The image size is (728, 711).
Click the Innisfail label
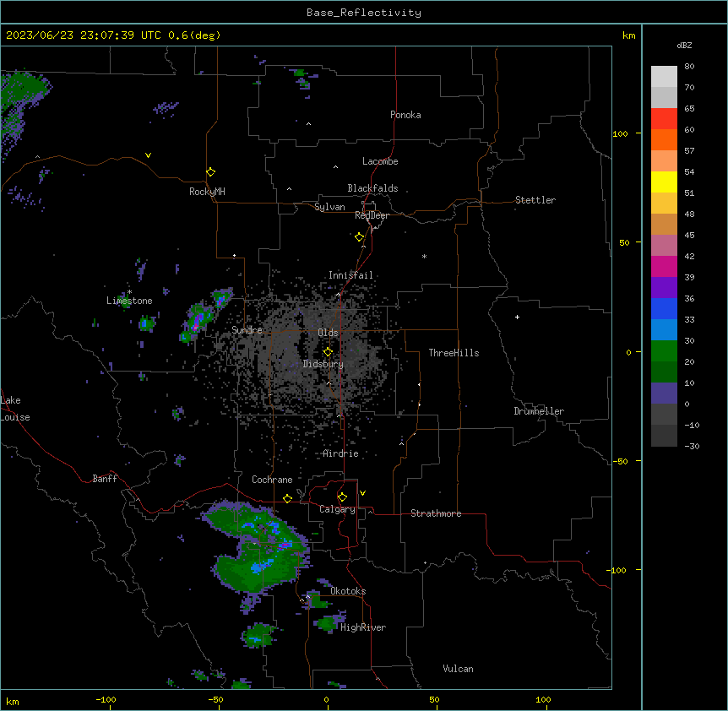pyautogui.click(x=350, y=275)
